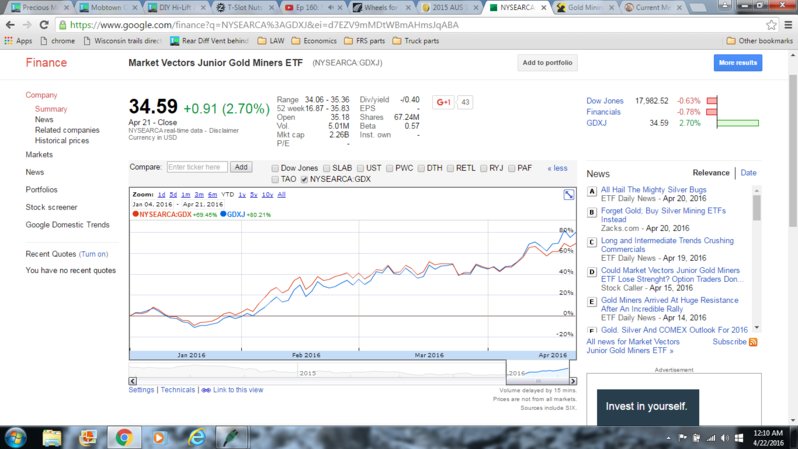The image size is (798, 449).
Task: Reload the page with the refresh icon
Action: pos(44,25)
